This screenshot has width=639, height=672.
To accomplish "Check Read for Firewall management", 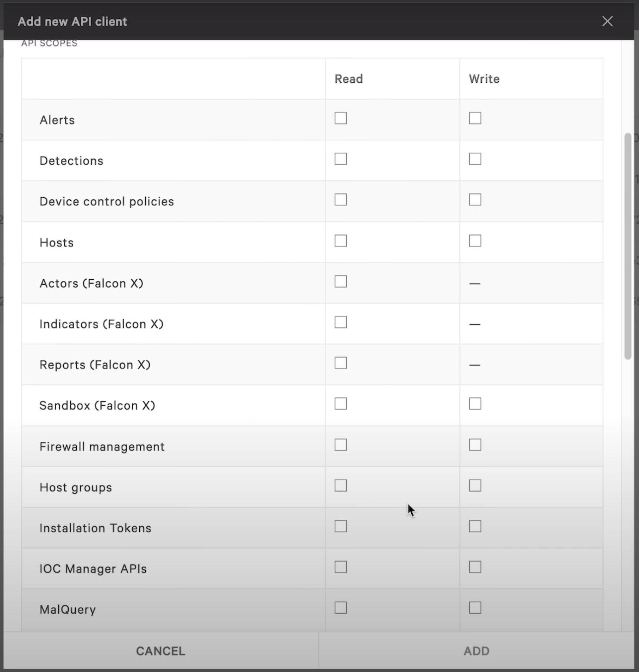I will tap(340, 445).
